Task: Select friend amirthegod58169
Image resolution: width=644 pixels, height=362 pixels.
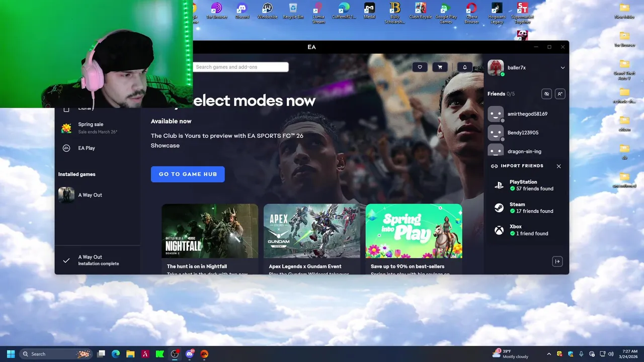Action: pyautogui.click(x=526, y=114)
